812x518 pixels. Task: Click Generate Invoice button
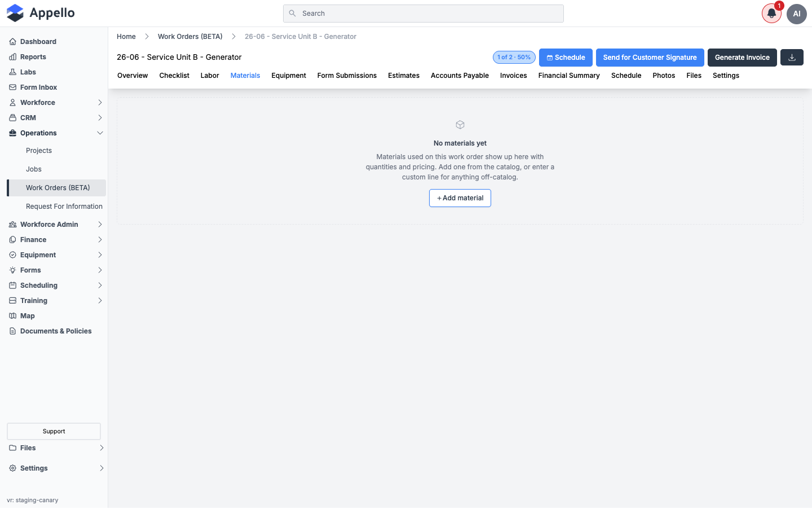point(742,58)
